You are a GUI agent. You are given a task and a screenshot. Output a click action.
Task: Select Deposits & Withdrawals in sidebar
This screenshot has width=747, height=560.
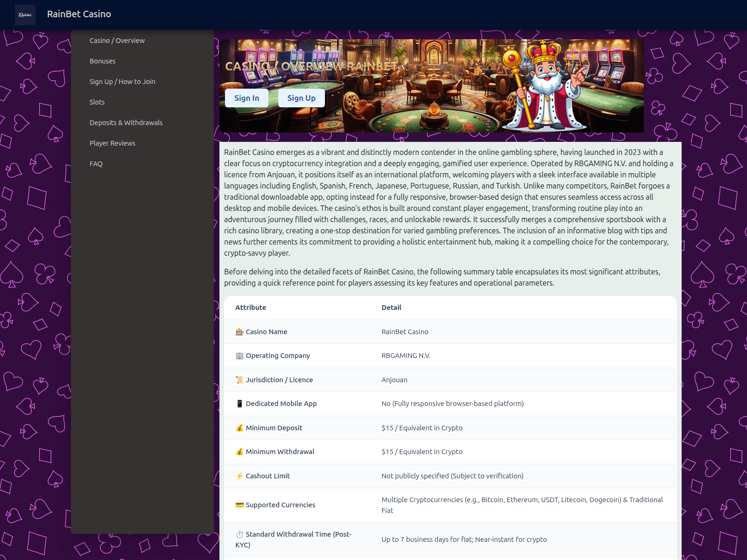coord(126,123)
